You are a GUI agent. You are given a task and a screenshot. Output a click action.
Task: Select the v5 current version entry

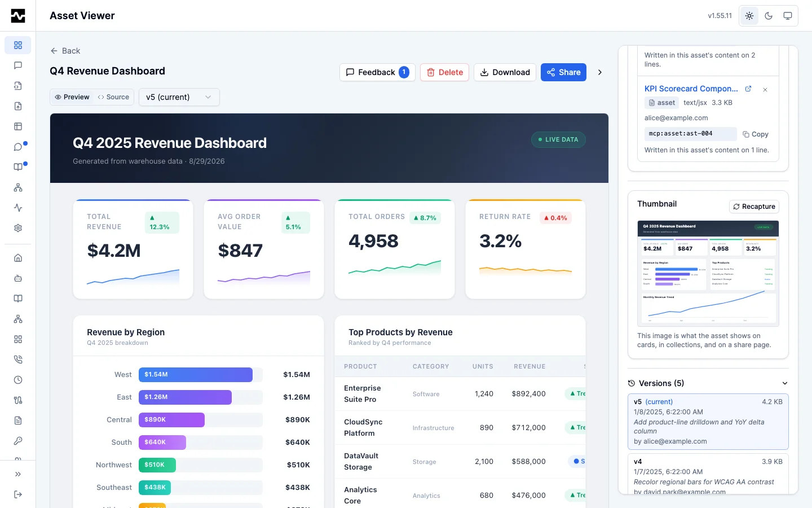point(708,422)
